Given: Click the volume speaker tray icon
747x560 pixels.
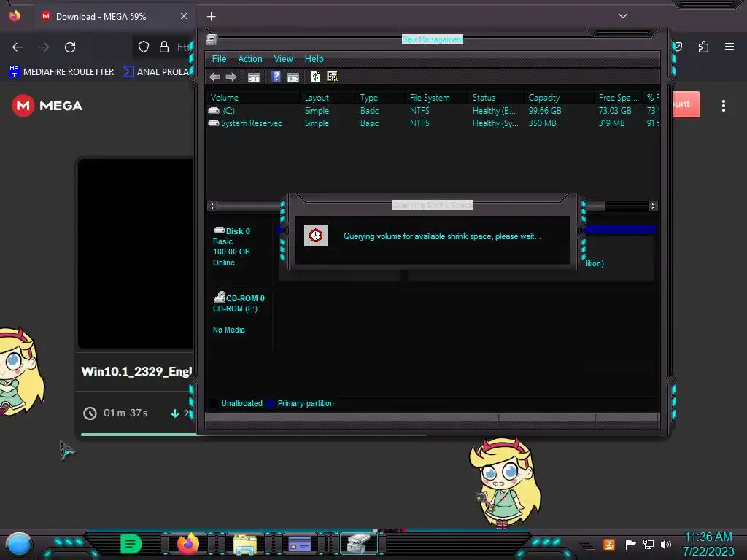Looking at the screenshot, I should 666,544.
